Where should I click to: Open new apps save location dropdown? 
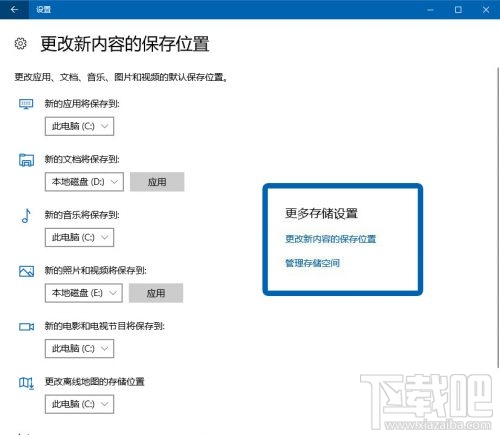tap(79, 126)
